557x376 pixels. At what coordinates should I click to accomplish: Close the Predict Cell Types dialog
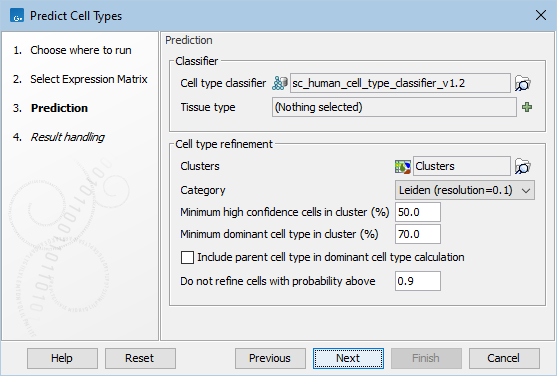point(541,15)
